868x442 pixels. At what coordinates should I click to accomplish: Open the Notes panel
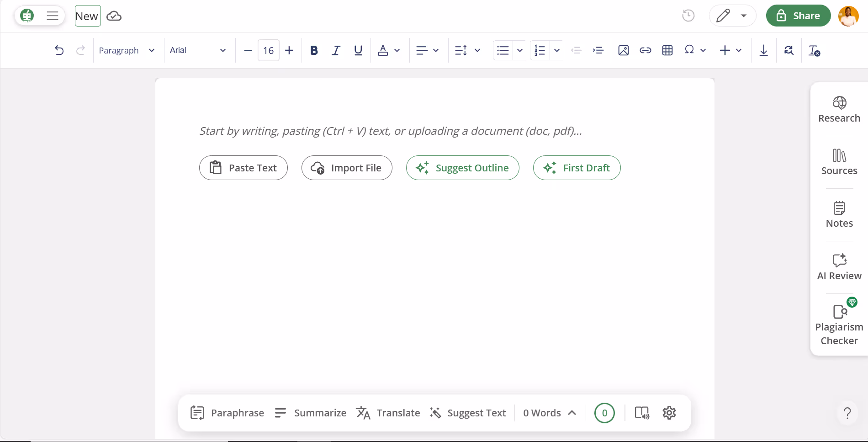coord(839,215)
